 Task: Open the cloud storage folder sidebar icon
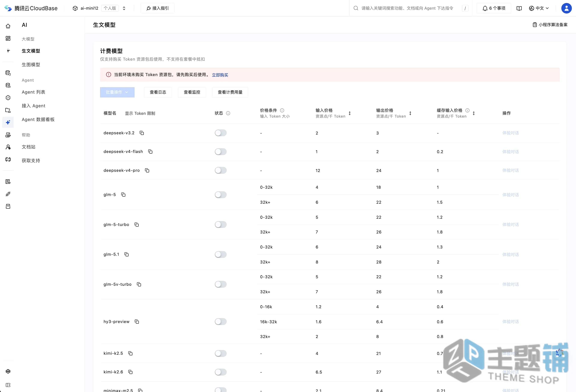point(8,110)
